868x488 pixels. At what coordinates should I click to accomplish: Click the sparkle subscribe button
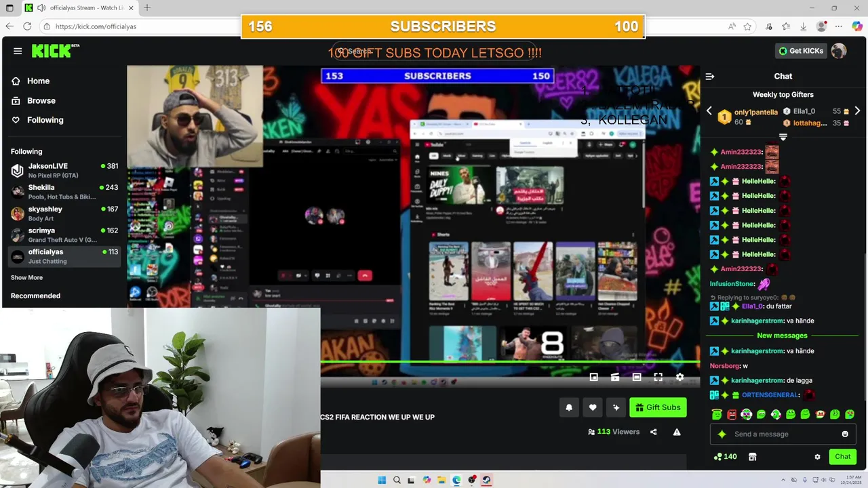[x=616, y=407]
